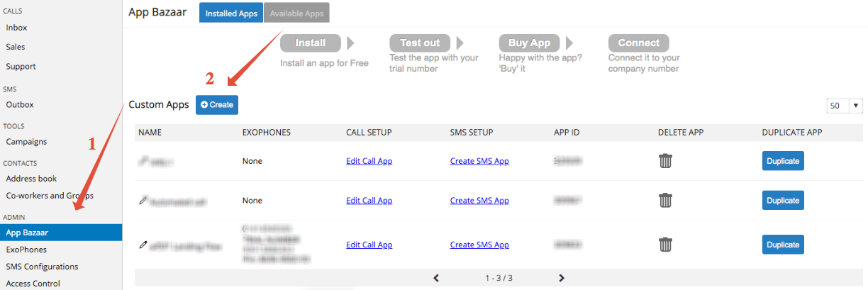Switch to the Installed Apps tab
868x290 pixels.
coord(231,13)
